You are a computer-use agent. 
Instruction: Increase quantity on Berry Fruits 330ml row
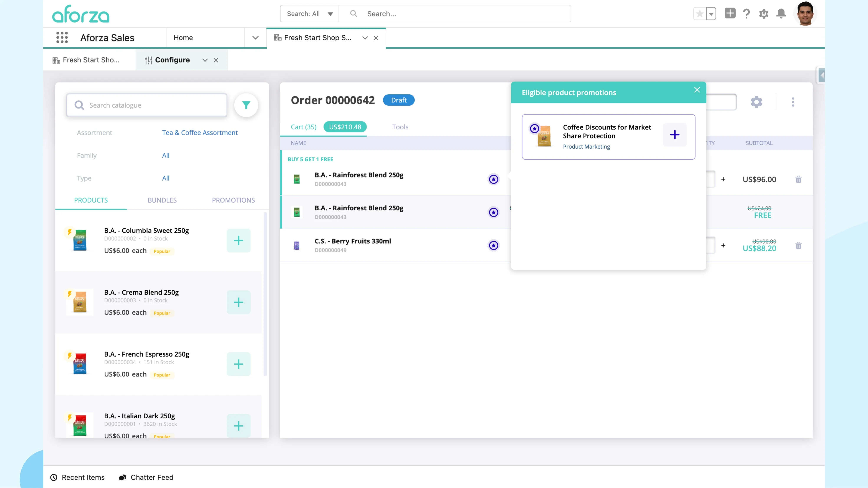click(723, 246)
